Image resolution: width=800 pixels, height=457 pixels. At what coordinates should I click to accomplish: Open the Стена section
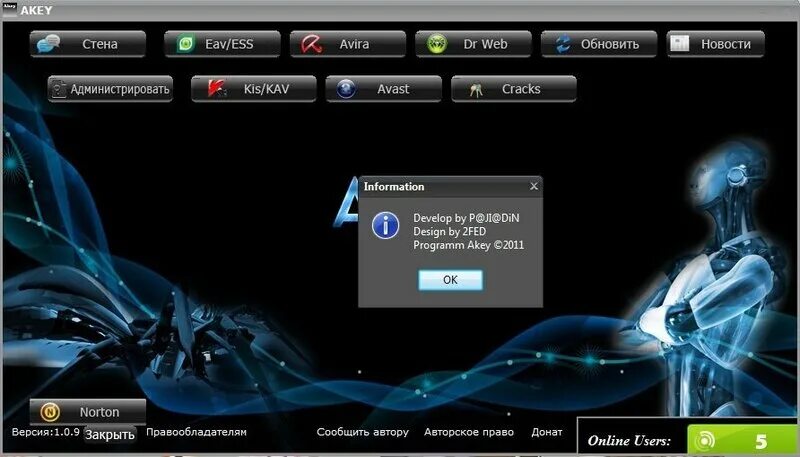coord(88,44)
